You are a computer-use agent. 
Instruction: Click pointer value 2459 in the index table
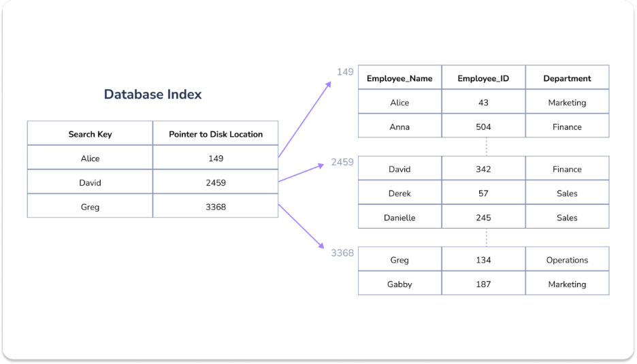point(216,183)
